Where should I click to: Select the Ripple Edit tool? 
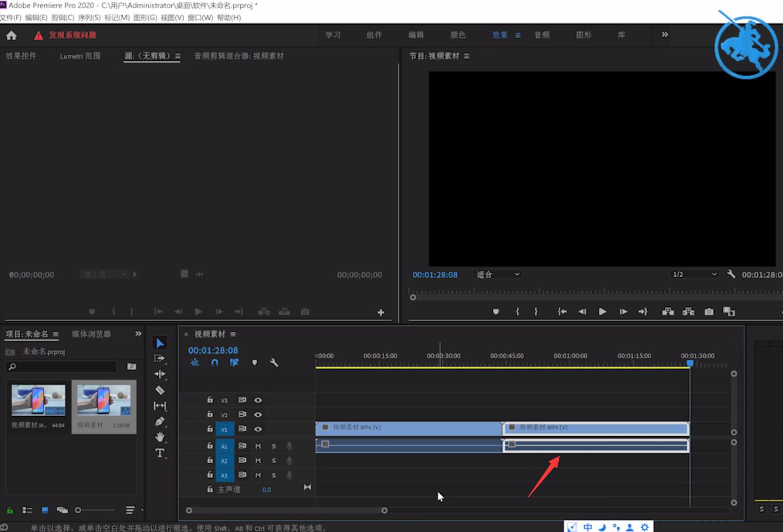click(160, 374)
